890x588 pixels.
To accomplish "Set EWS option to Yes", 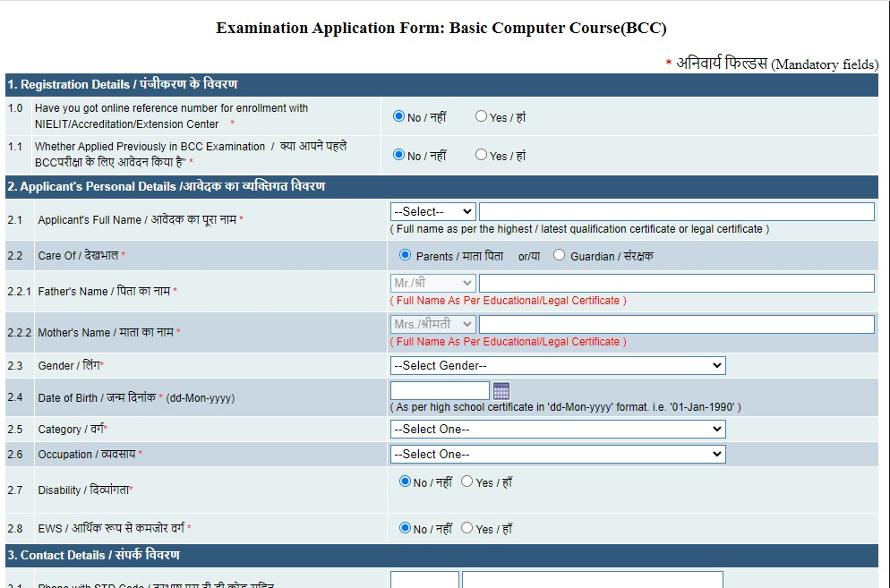I will (466, 528).
